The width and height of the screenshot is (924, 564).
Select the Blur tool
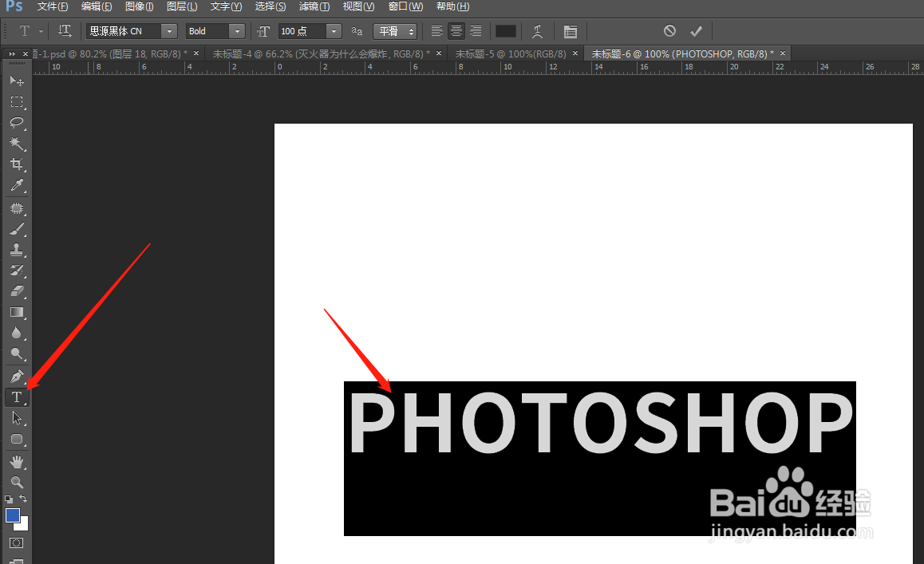17,333
